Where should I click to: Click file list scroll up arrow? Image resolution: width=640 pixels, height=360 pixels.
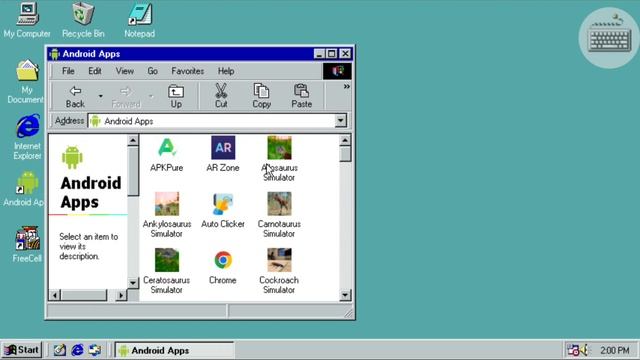click(x=345, y=140)
